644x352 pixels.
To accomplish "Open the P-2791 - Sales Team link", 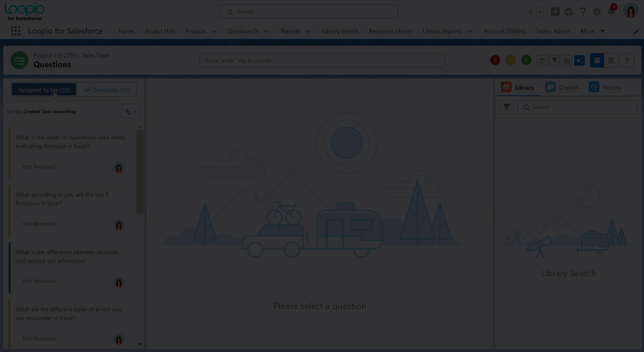I will click(84, 55).
